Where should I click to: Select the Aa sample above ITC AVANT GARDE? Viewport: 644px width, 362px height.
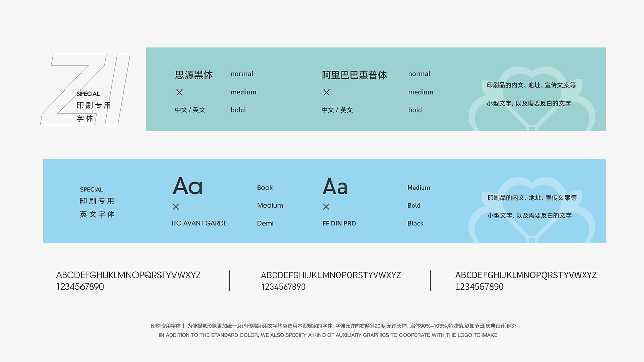(x=187, y=186)
